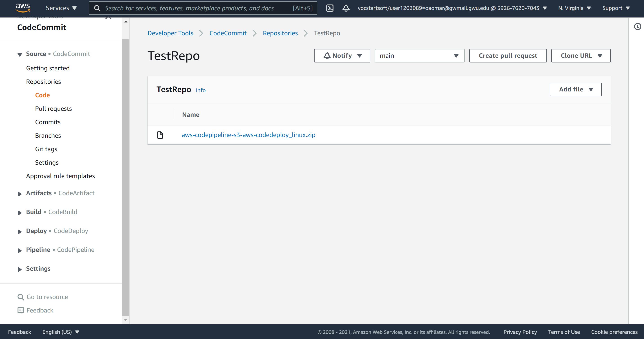The image size is (644, 339).
Task: Click the alerts bell notification icon
Action: click(346, 8)
